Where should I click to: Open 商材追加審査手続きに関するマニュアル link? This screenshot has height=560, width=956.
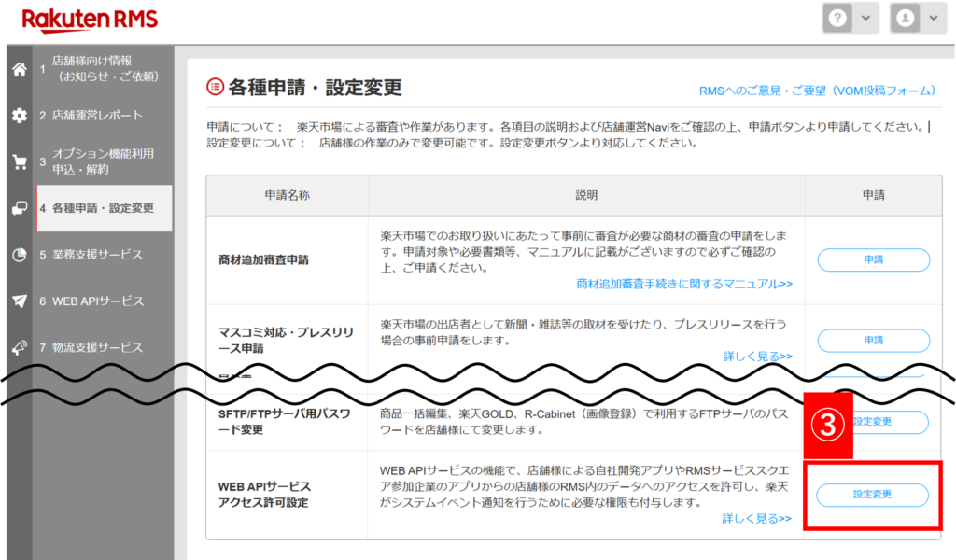tap(684, 284)
